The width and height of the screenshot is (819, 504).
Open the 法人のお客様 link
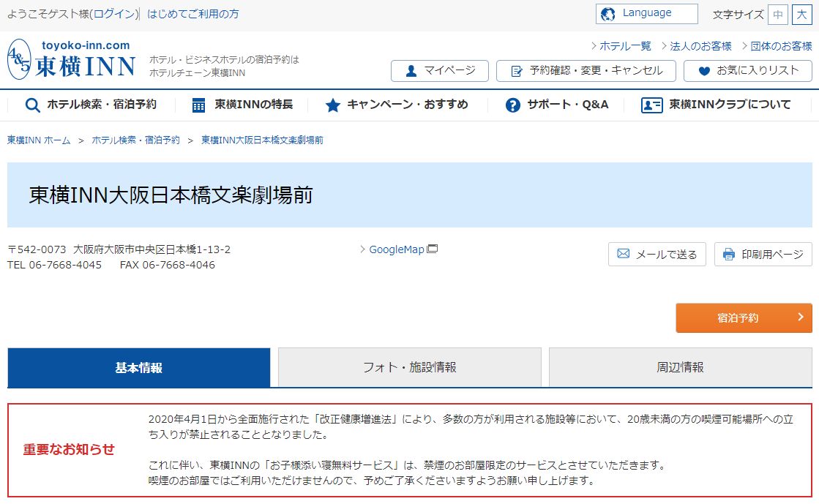point(700,46)
